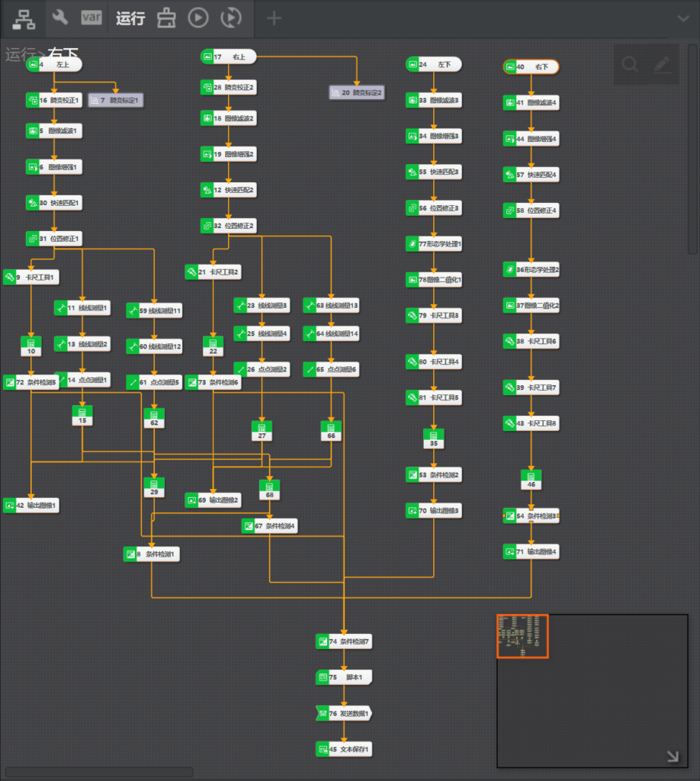Select node 69 输出图像2

(213, 500)
